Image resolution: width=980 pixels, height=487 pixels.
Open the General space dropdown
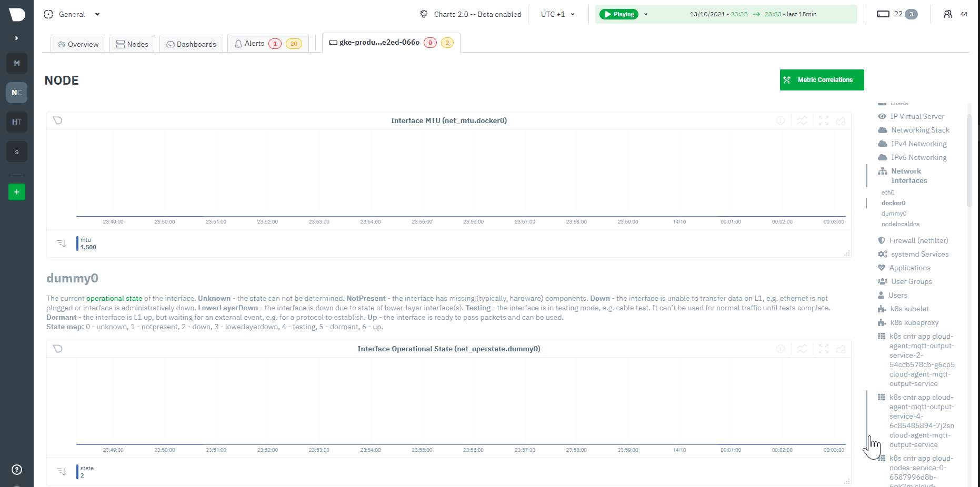tap(72, 14)
